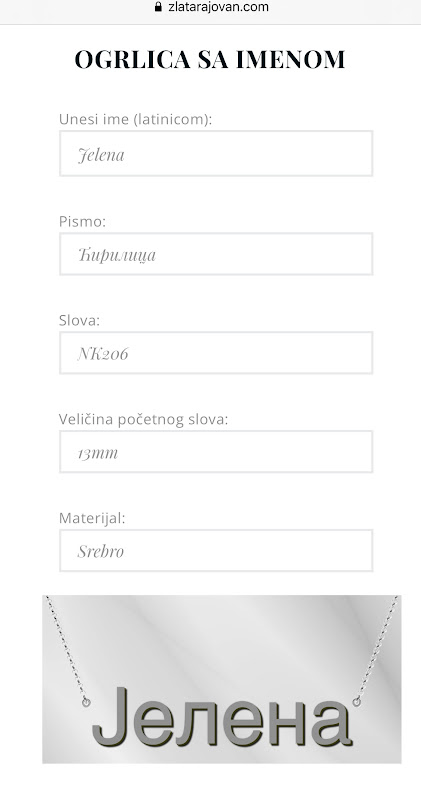421x800 pixels.
Task: Click the right chain ring on necklace
Action: [357, 702]
